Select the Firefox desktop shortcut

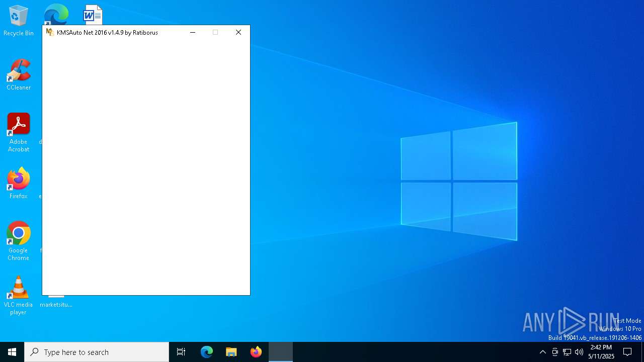[x=19, y=183]
